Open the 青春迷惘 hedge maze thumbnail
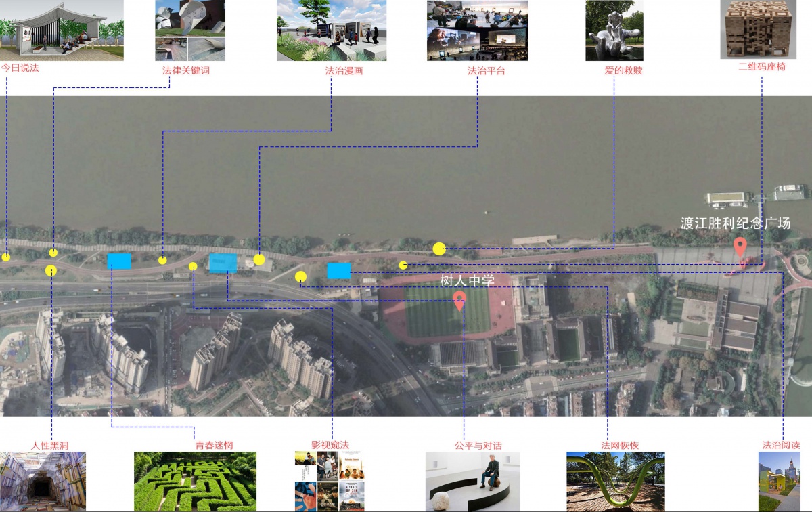This screenshot has height=512, width=812. (x=195, y=482)
